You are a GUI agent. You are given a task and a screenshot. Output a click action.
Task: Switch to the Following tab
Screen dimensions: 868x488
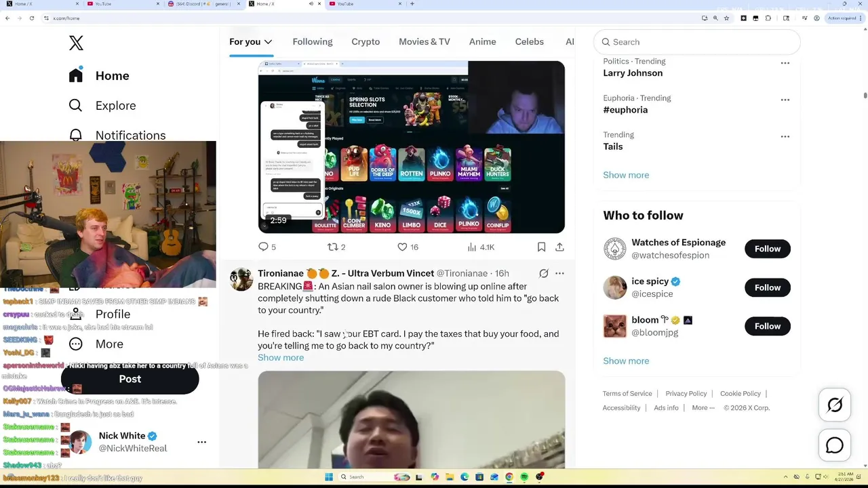(313, 42)
